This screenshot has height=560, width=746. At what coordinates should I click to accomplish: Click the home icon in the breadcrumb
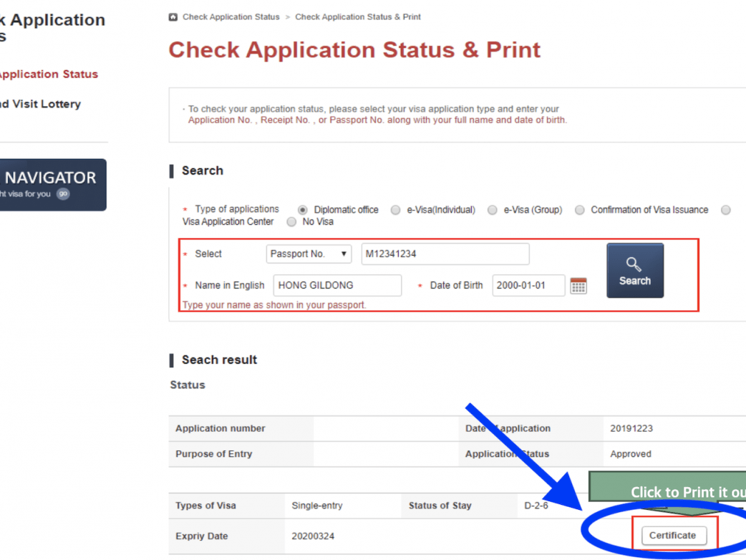point(173,17)
